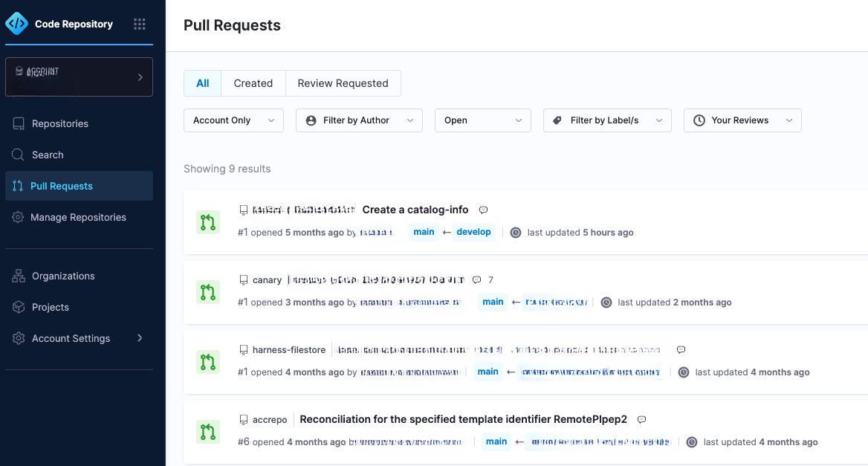The height and width of the screenshot is (466, 868).
Task: Open the Your Reviews dropdown
Action: [x=742, y=120]
